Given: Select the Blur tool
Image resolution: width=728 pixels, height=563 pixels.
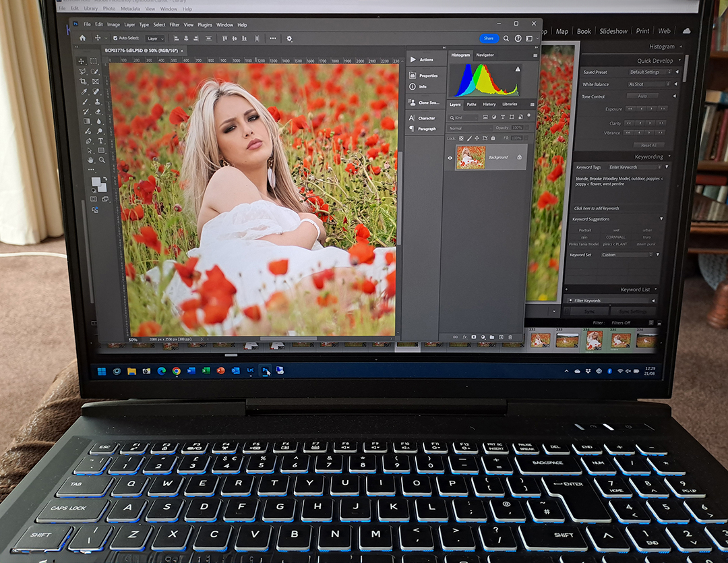Looking at the screenshot, I should 99,121.
